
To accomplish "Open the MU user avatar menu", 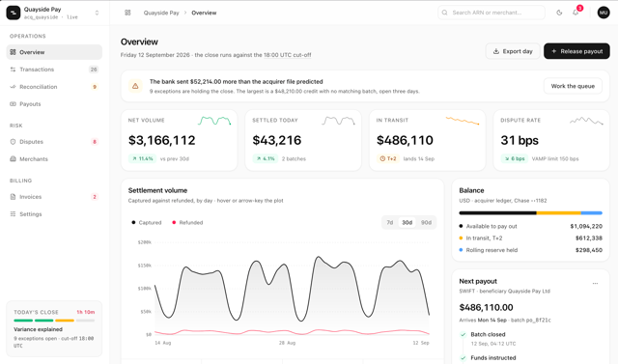I will tap(604, 13).
